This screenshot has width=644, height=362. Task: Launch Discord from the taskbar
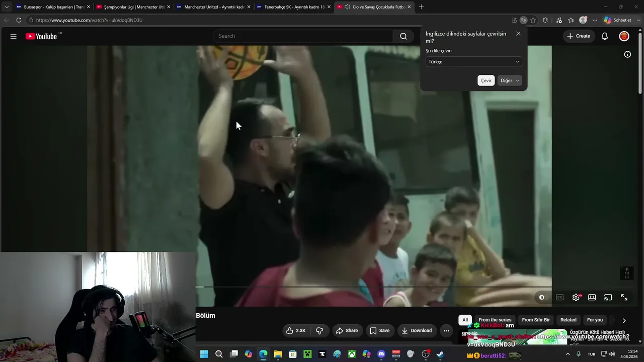coord(381,354)
